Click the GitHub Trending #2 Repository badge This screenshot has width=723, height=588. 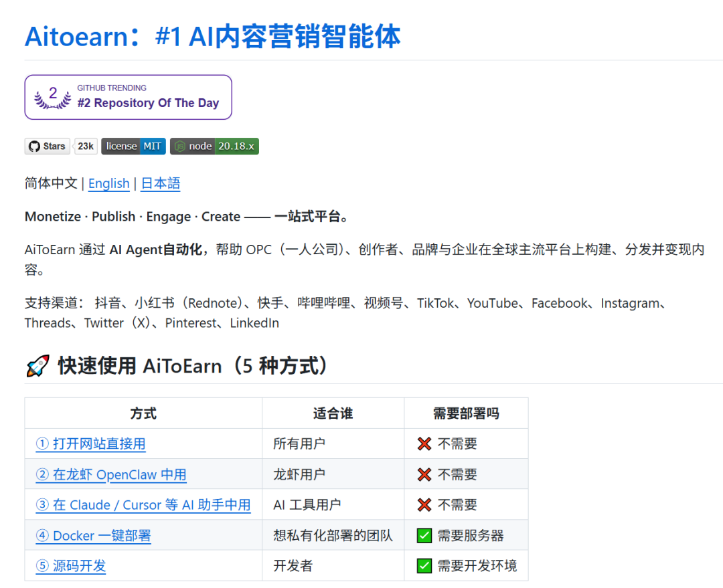tap(128, 97)
